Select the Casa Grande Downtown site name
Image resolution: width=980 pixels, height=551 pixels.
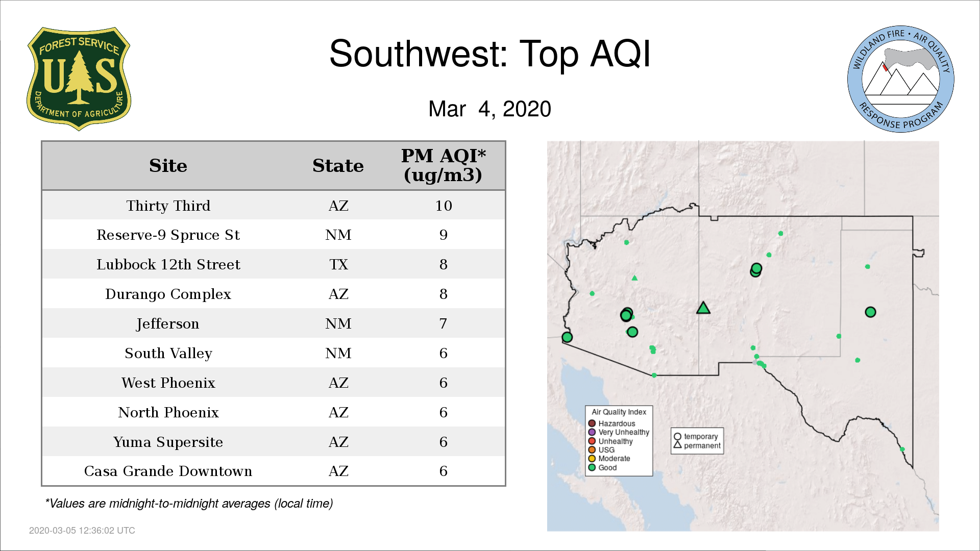pyautogui.click(x=168, y=471)
